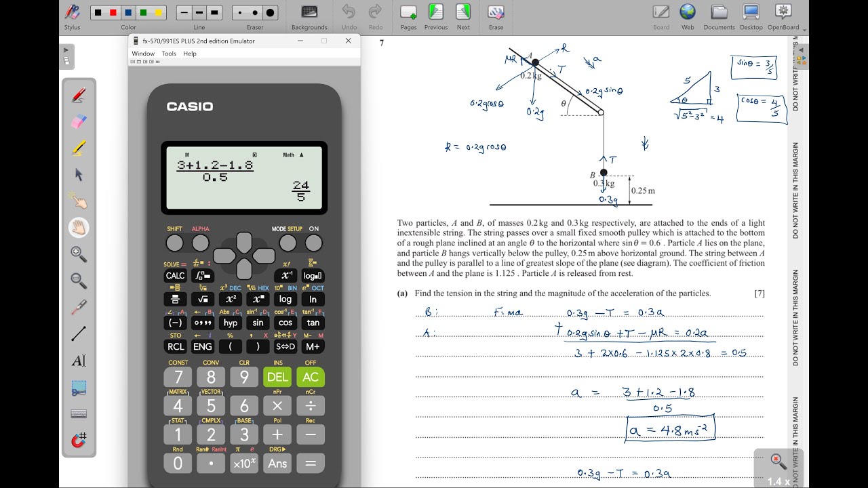The image size is (868, 488).
Task: Select the Pen tool in the left palette
Action: [x=79, y=96]
